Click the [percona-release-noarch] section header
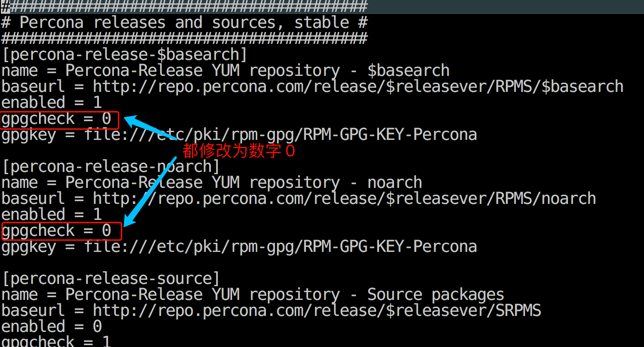The width and height of the screenshot is (644, 347). click(111, 166)
